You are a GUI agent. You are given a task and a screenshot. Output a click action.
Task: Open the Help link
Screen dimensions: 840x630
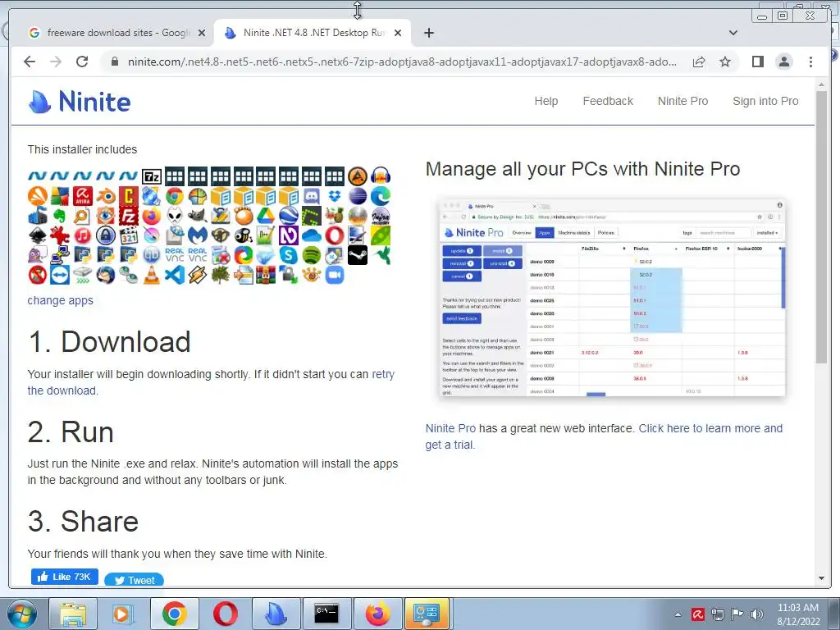(x=546, y=101)
